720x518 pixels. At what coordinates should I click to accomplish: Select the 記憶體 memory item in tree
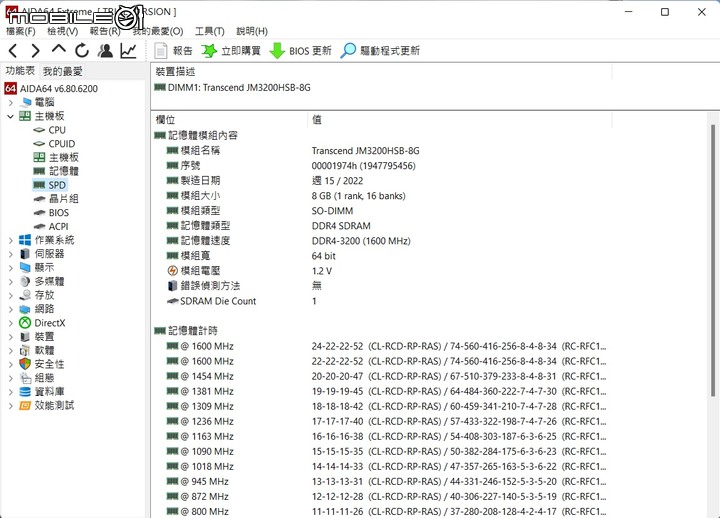[56, 171]
